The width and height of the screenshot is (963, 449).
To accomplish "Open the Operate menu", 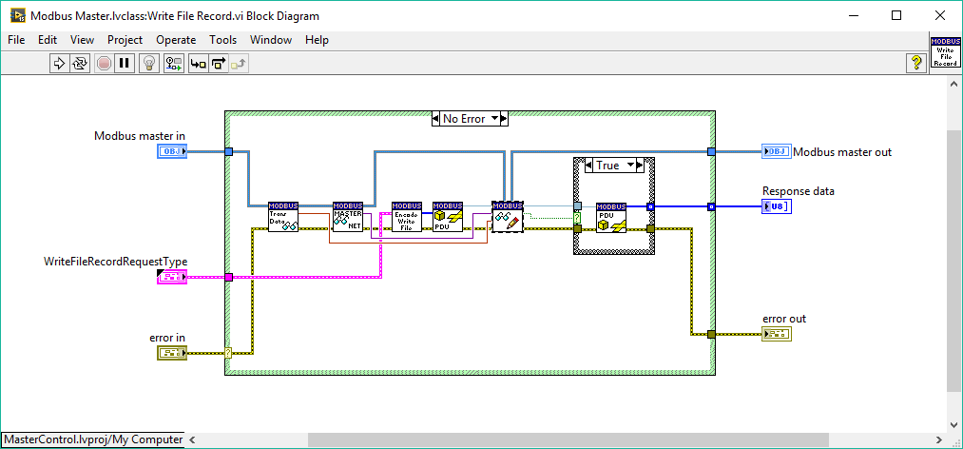I will [x=176, y=40].
